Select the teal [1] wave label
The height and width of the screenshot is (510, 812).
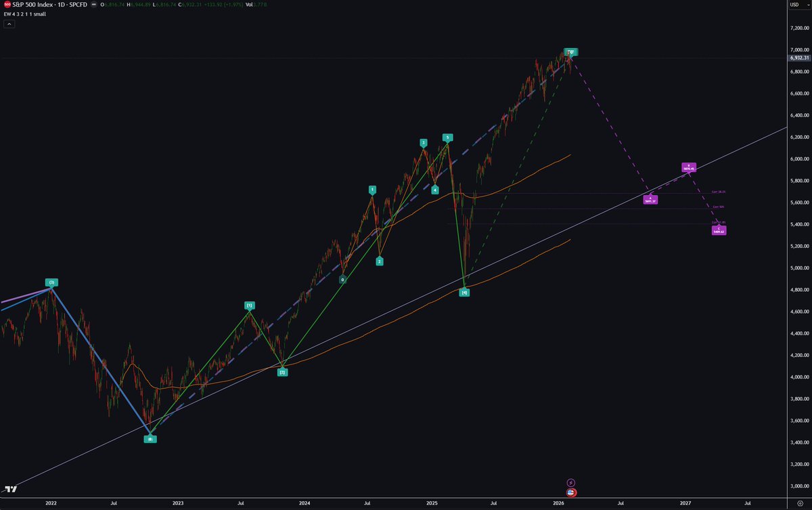click(x=250, y=305)
